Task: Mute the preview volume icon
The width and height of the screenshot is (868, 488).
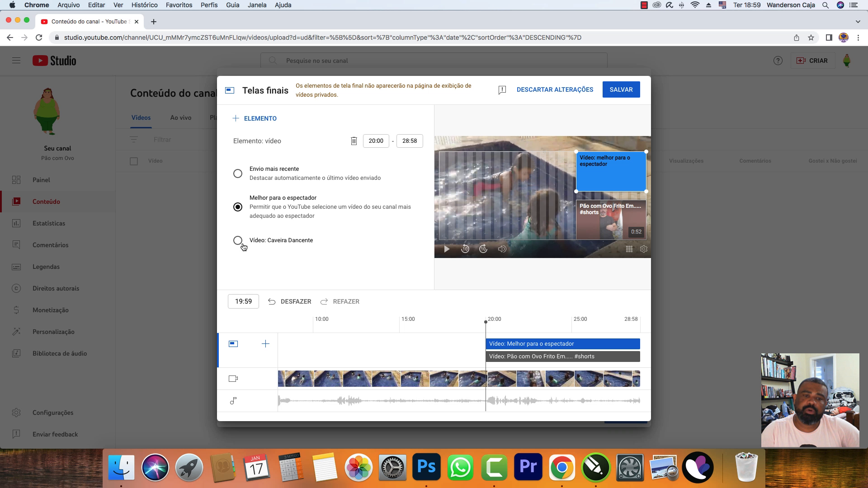Action: click(x=502, y=249)
